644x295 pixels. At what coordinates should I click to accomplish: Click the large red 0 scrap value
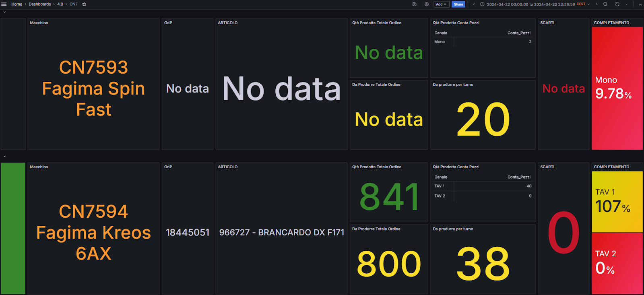click(x=563, y=233)
